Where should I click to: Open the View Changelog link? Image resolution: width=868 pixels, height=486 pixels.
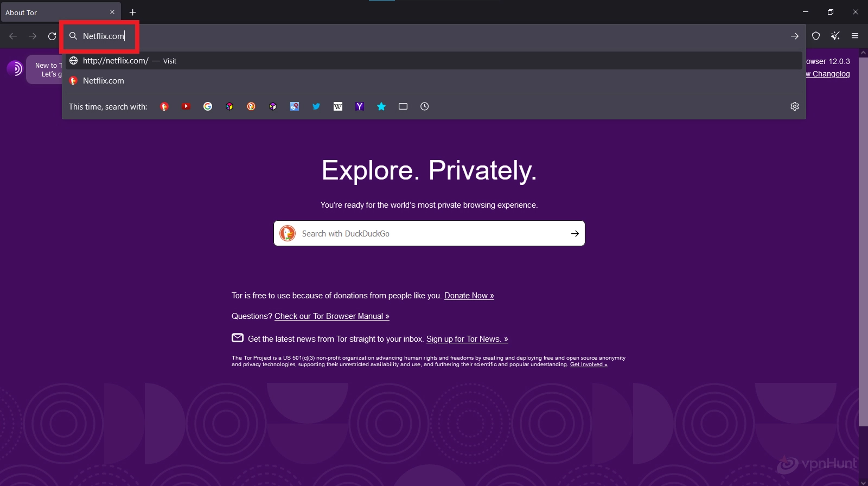pyautogui.click(x=828, y=74)
